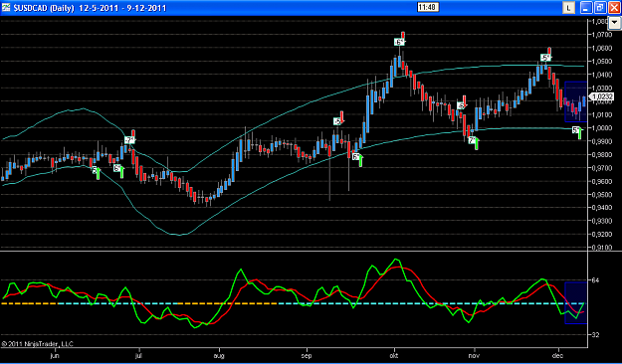
Task: Click the L link button in title bar
Action: (569, 8)
